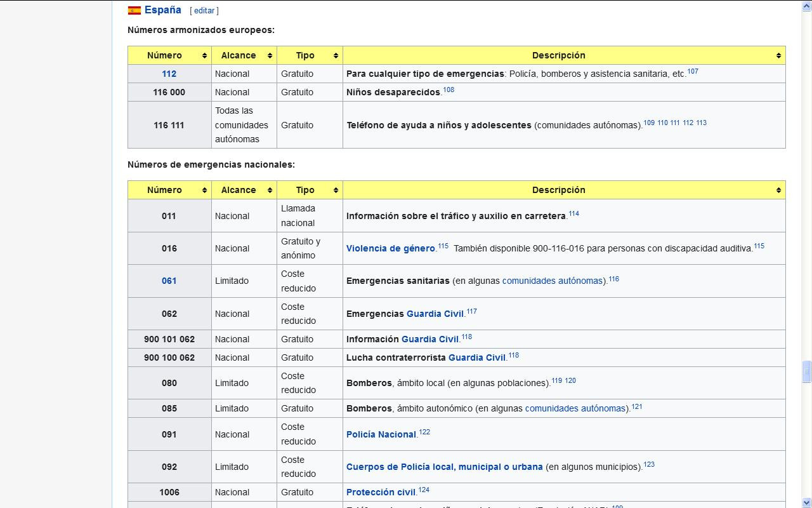The image size is (812, 508).
Task: Sort first table by Descripción column arrows
Action: [x=778, y=55]
